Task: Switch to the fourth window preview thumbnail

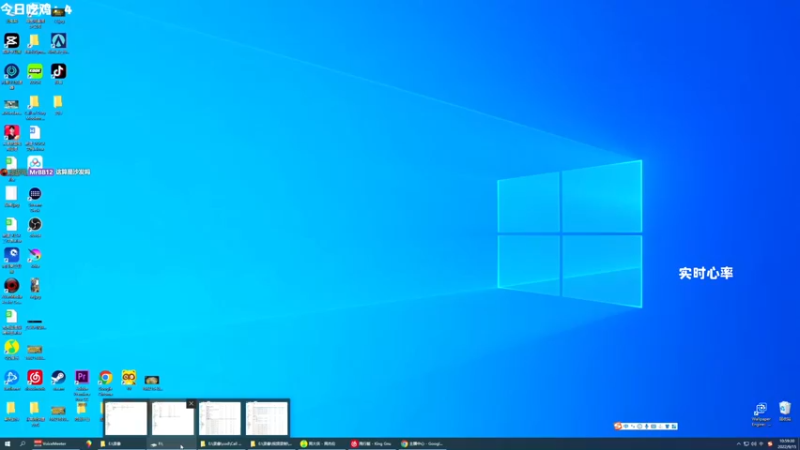Action: [267, 418]
